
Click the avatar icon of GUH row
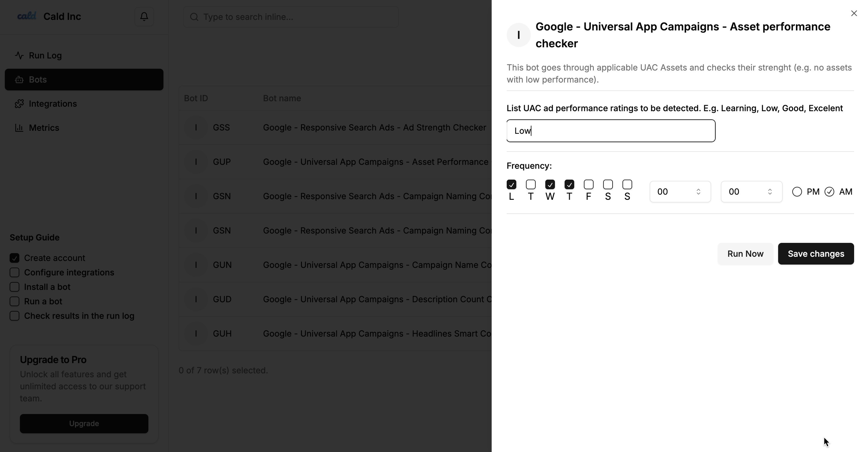pos(196,334)
